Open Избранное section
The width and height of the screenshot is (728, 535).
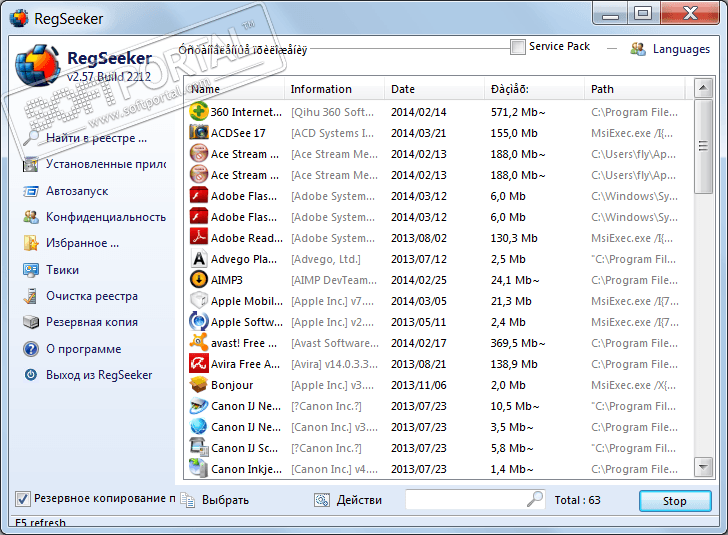pos(82,243)
